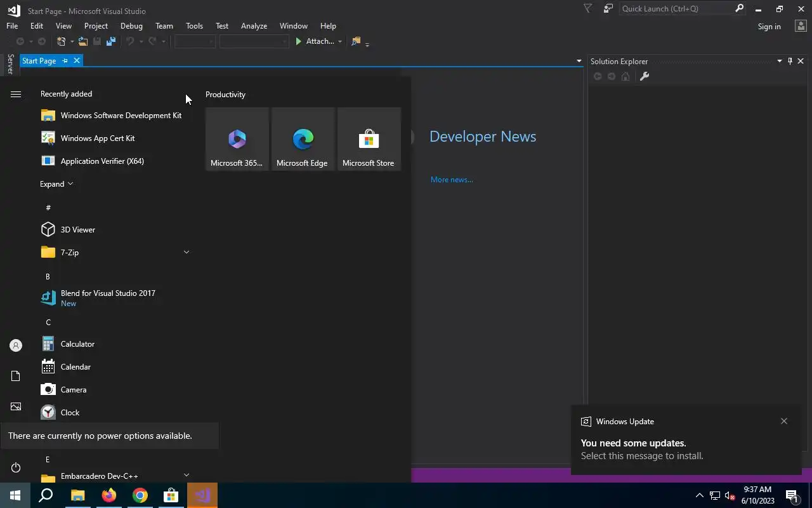Focus the Quick Launch search box
Screen dimensions: 812x508
click(x=676, y=9)
